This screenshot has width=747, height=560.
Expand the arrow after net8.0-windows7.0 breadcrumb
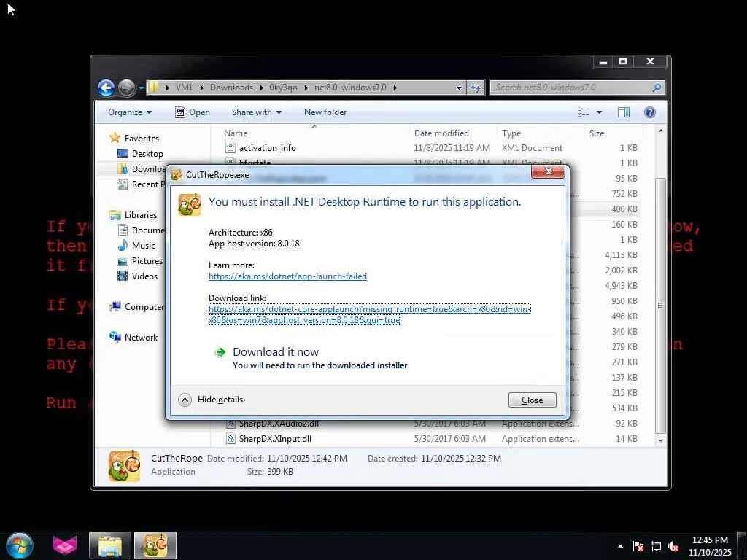click(395, 87)
